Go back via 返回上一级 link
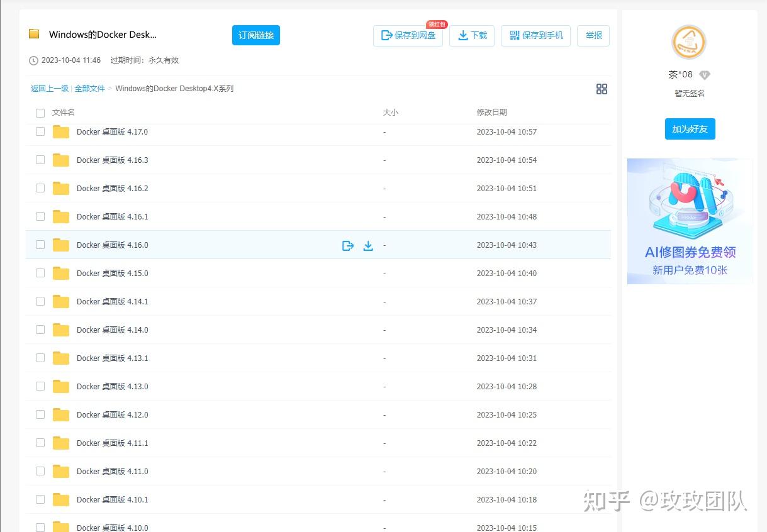 50,89
